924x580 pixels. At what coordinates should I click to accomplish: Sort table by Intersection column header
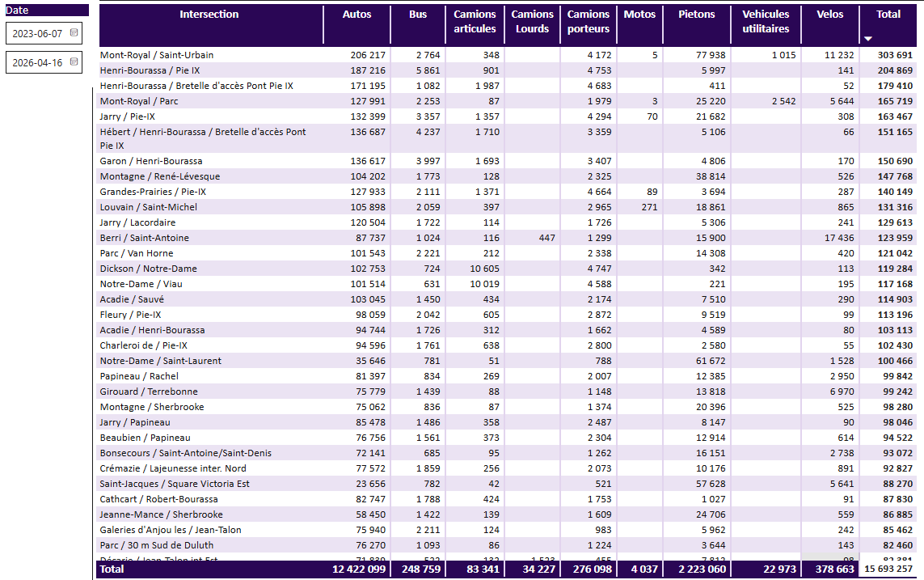209,14
